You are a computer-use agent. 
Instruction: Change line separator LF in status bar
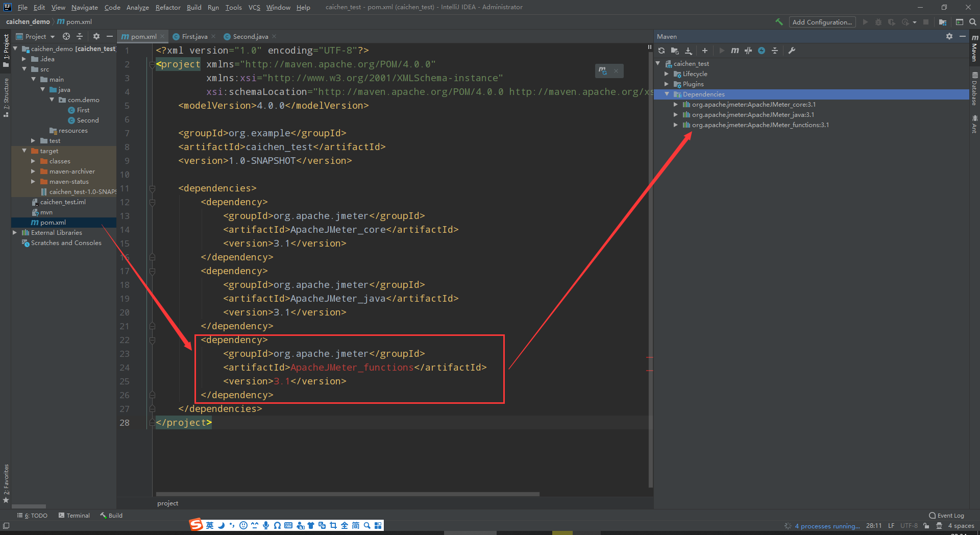pyautogui.click(x=891, y=526)
